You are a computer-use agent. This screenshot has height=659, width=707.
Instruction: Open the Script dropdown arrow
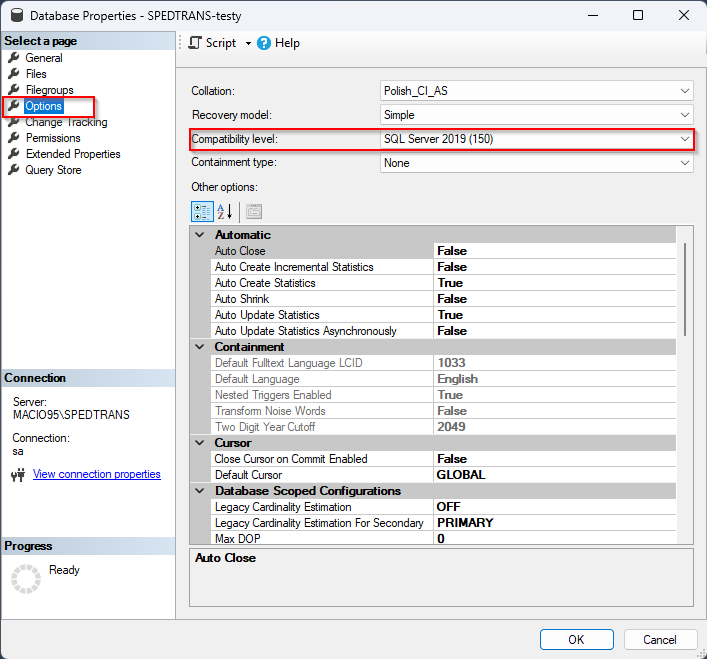coord(248,44)
